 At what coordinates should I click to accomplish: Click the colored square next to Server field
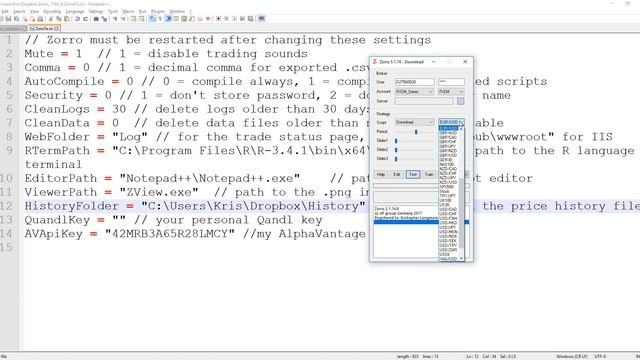(x=461, y=101)
